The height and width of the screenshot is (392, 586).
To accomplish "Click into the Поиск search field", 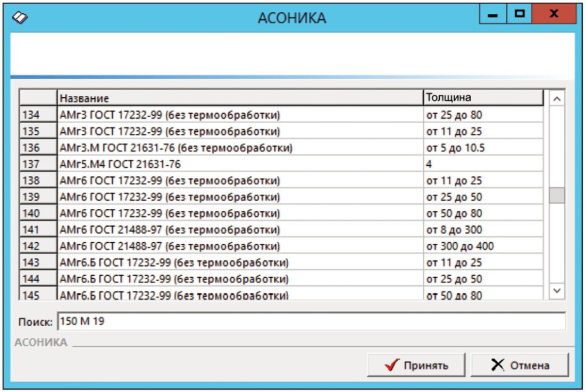I will point(311,321).
